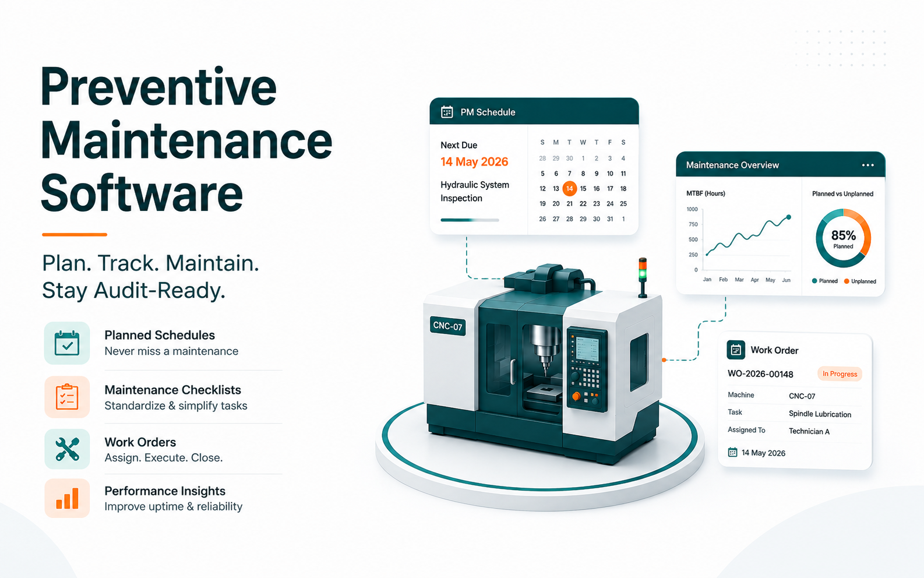Click the 14 May 2026 next due date

tap(474, 161)
